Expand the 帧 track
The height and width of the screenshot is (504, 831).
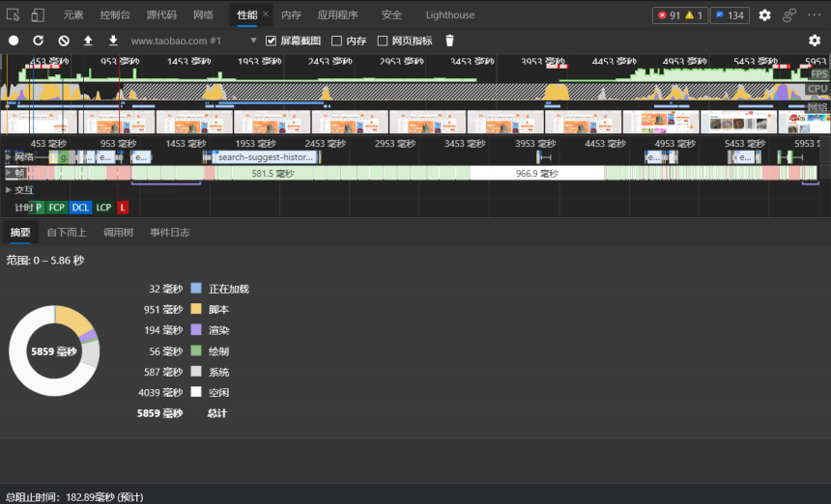9,173
